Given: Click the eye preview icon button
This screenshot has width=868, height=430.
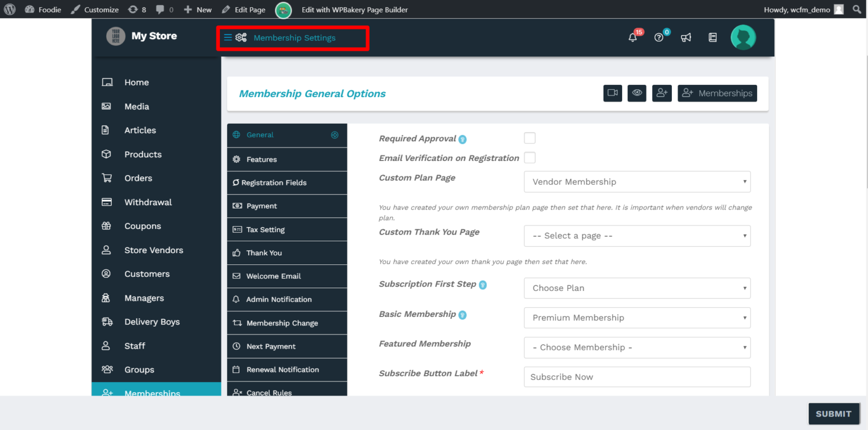Looking at the screenshot, I should tap(637, 93).
